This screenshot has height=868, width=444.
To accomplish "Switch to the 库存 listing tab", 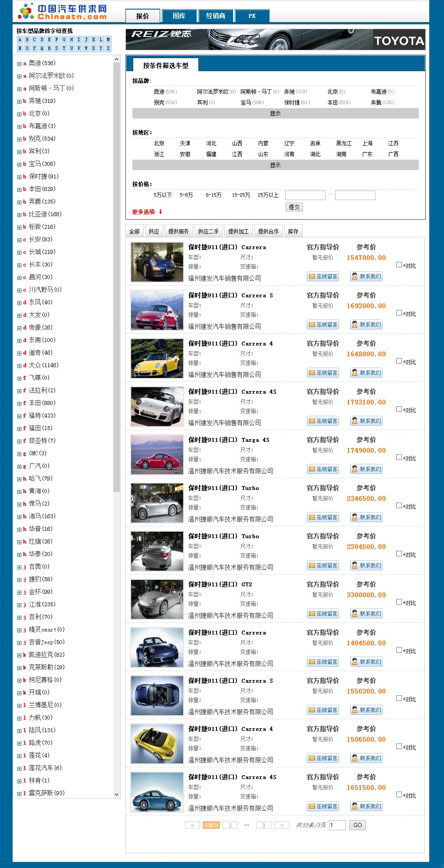I will (293, 231).
